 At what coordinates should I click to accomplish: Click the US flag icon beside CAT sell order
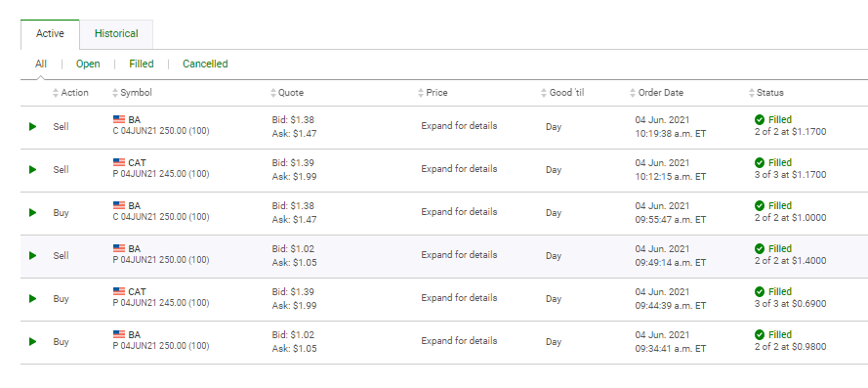[x=119, y=162]
